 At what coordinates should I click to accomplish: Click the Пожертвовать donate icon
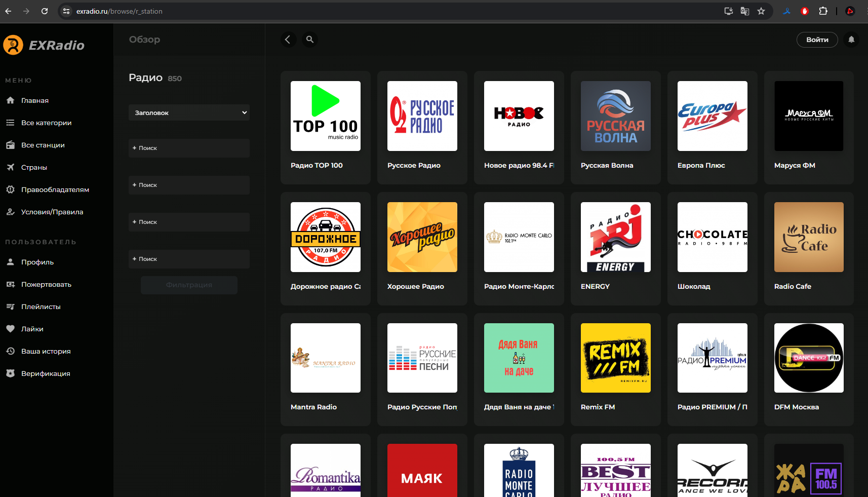tap(10, 284)
